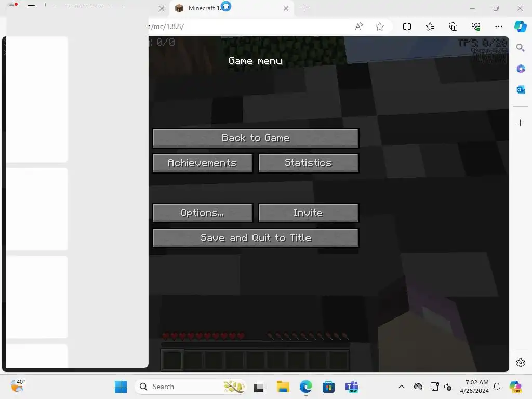Open the Favorites list

[430, 26]
